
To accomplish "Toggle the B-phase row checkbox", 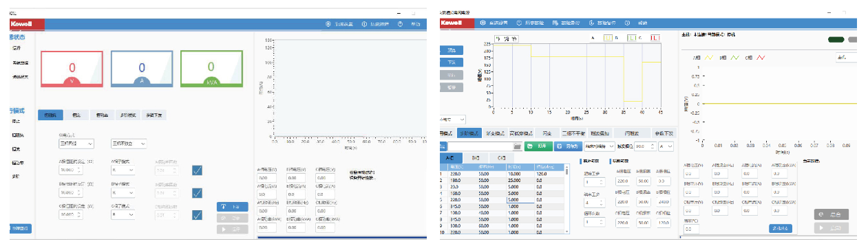I will pyautogui.click(x=197, y=193).
